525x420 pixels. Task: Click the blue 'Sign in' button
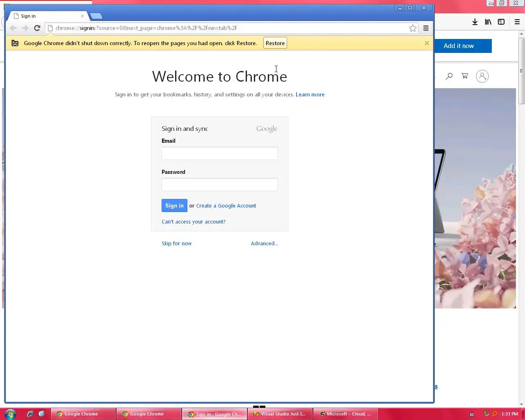pos(174,205)
